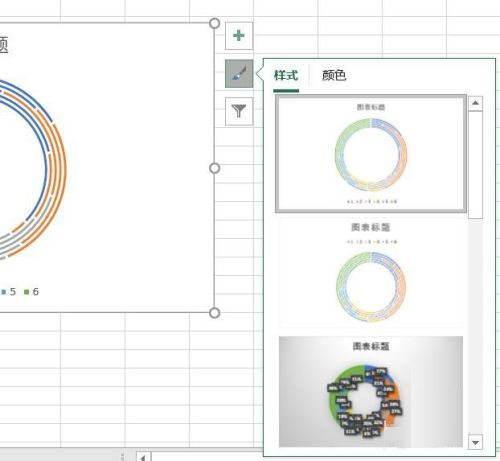Click the sheet tab bar splitter dots
Image resolution: width=500 pixels, height=461 pixels.
click(122, 457)
